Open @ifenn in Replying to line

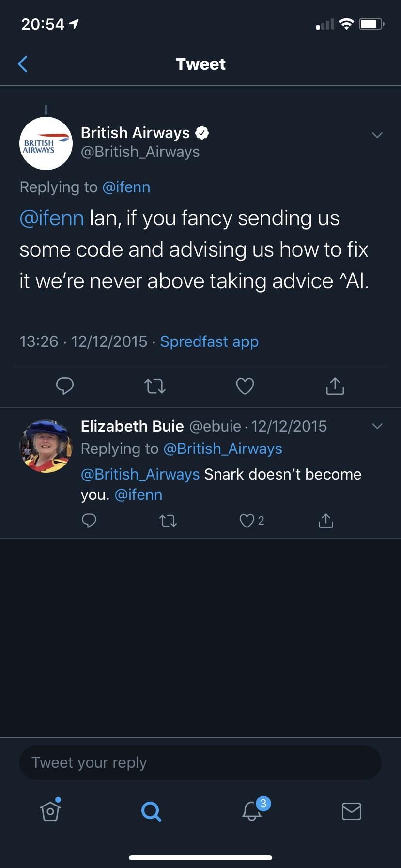point(126,187)
